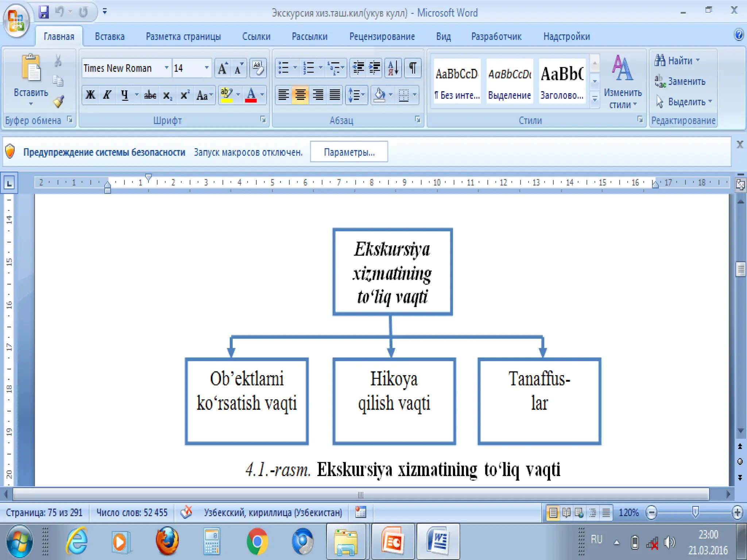Screen dimensions: 747x560
Task: Click the Increase Indent icon
Action: (375, 68)
